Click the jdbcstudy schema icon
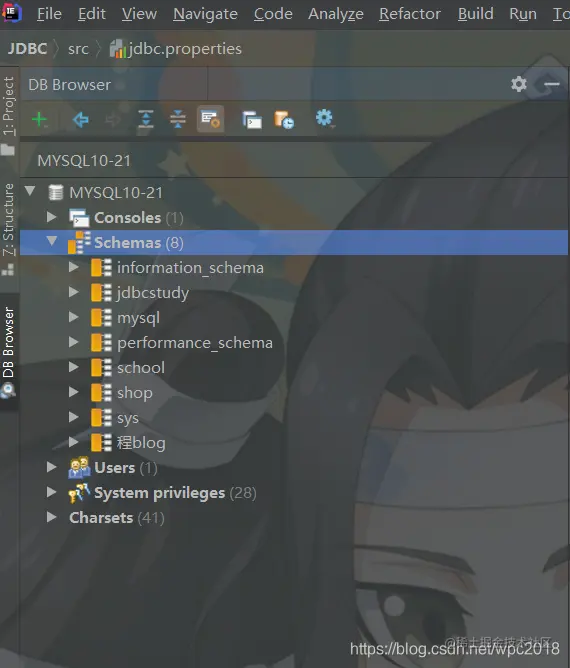570x668 pixels. 101,293
